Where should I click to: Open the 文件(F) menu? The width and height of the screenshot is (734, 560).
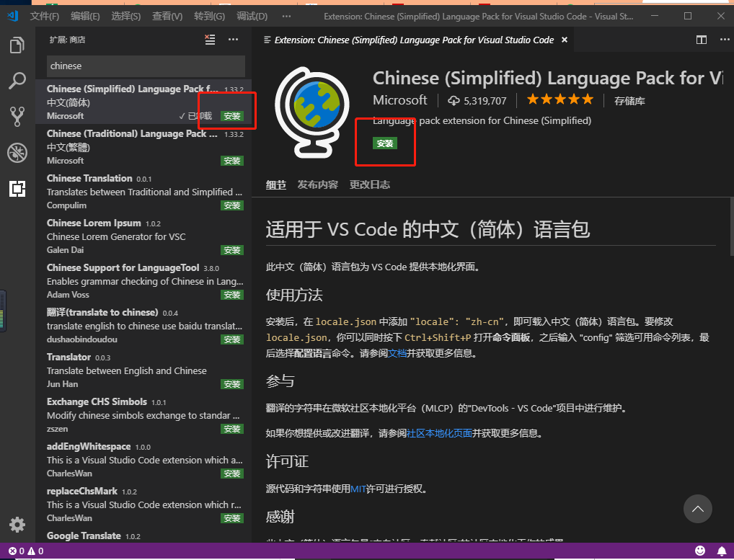coord(45,17)
